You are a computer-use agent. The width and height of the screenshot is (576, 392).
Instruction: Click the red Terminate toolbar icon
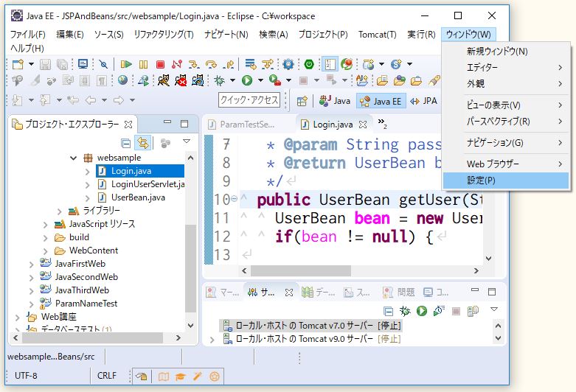click(x=160, y=65)
